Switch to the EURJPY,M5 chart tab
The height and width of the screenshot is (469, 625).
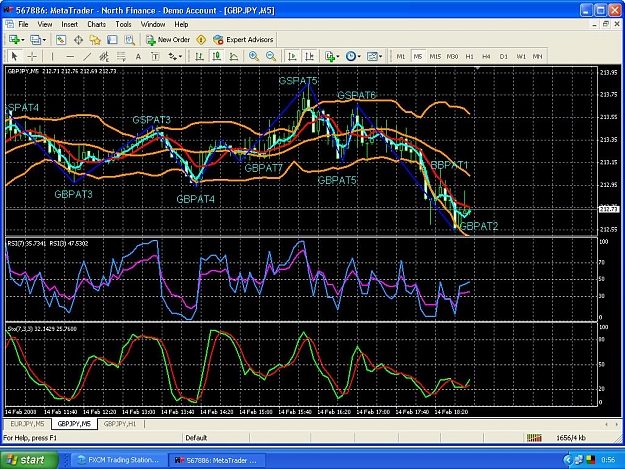tap(27, 424)
